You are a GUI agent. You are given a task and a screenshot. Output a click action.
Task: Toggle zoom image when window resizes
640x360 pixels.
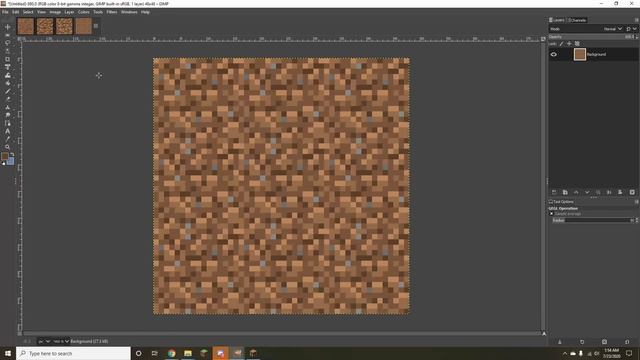point(543,39)
